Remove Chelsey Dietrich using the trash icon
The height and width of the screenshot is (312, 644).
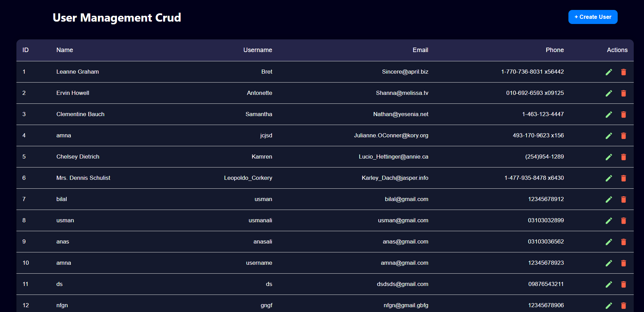(623, 157)
